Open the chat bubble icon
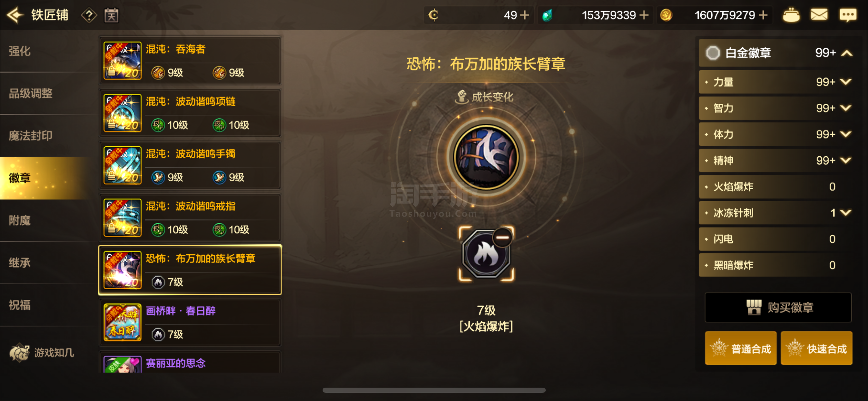This screenshot has width=868, height=401. point(848,15)
